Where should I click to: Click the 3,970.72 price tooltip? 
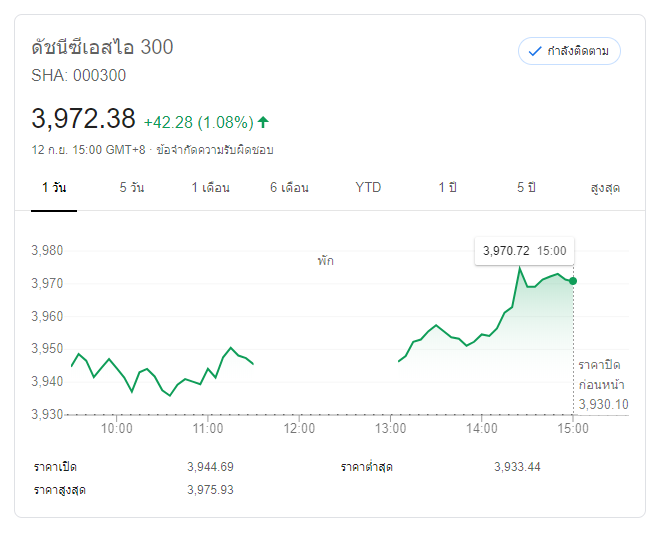[523, 251]
